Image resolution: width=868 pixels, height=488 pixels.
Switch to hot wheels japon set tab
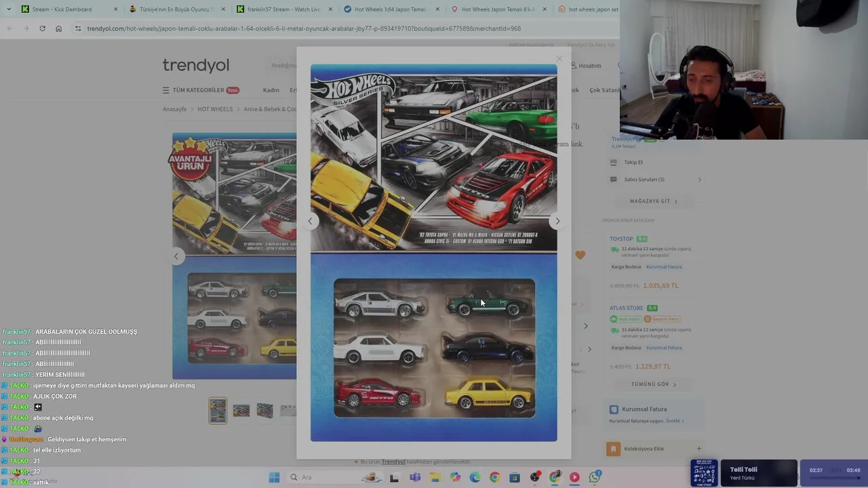(x=587, y=9)
